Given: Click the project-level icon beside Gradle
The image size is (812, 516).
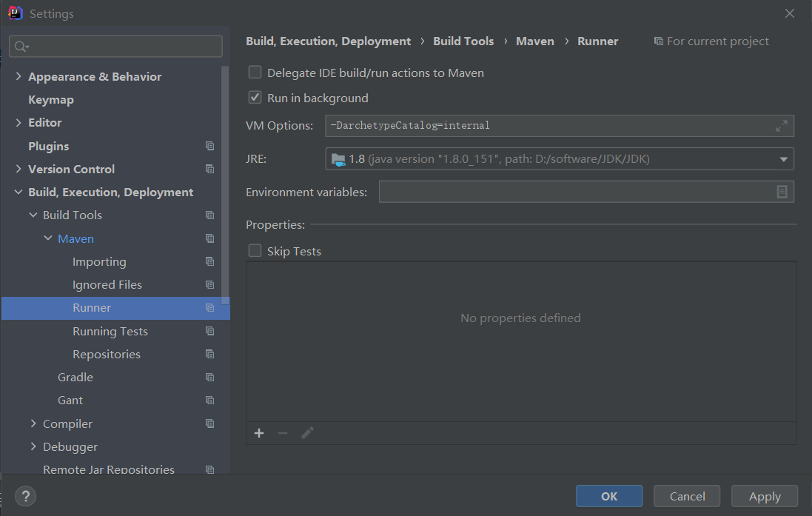Looking at the screenshot, I should [x=209, y=377].
